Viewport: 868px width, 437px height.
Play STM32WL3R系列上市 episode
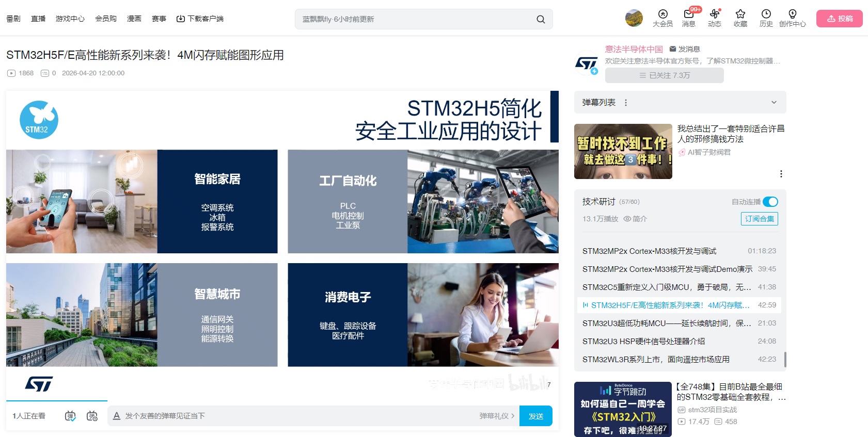(x=679, y=359)
